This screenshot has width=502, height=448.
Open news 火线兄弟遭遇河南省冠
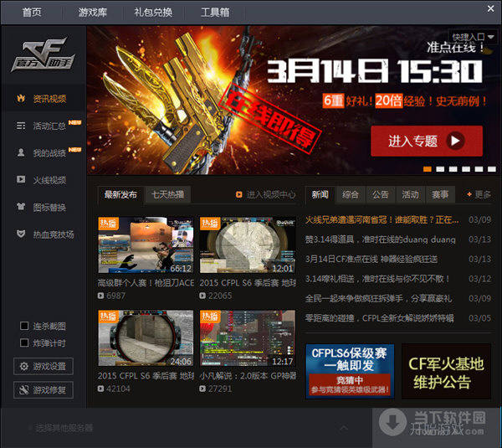(382, 220)
